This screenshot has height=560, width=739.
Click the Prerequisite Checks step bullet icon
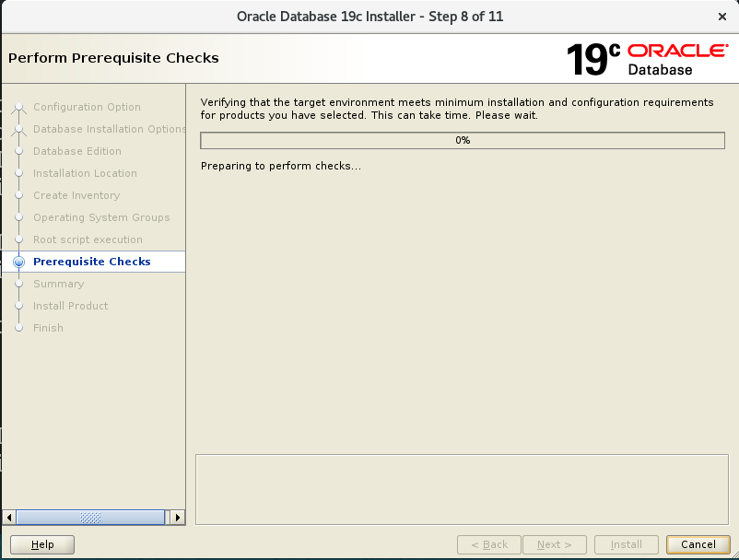click(x=18, y=262)
